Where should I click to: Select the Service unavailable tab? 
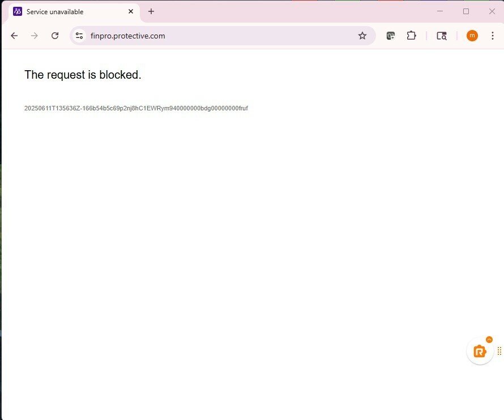coord(74,12)
